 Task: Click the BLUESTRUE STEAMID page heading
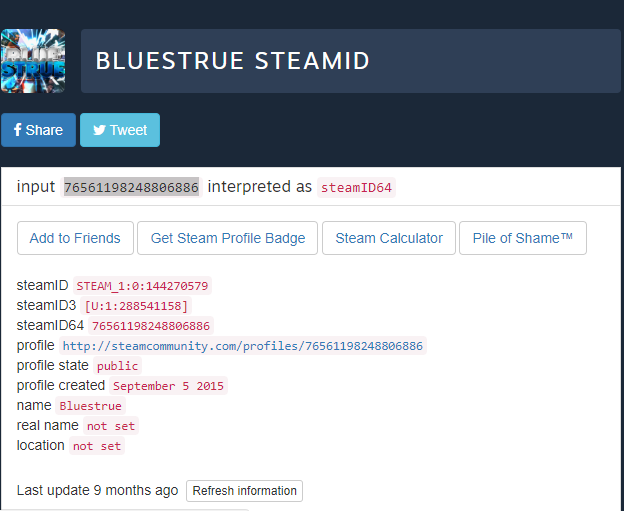(x=233, y=61)
